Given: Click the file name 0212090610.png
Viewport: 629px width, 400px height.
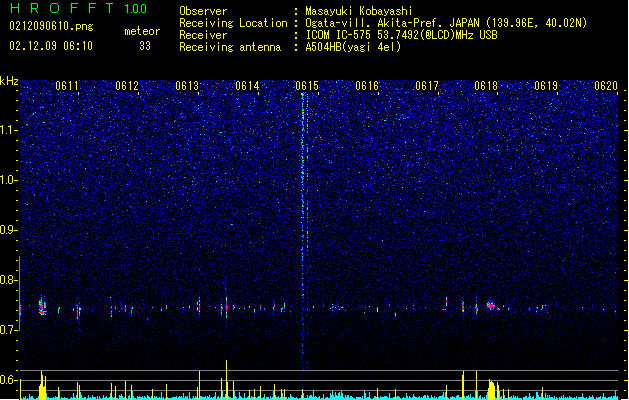Looking at the screenshot, I should coord(51,26).
